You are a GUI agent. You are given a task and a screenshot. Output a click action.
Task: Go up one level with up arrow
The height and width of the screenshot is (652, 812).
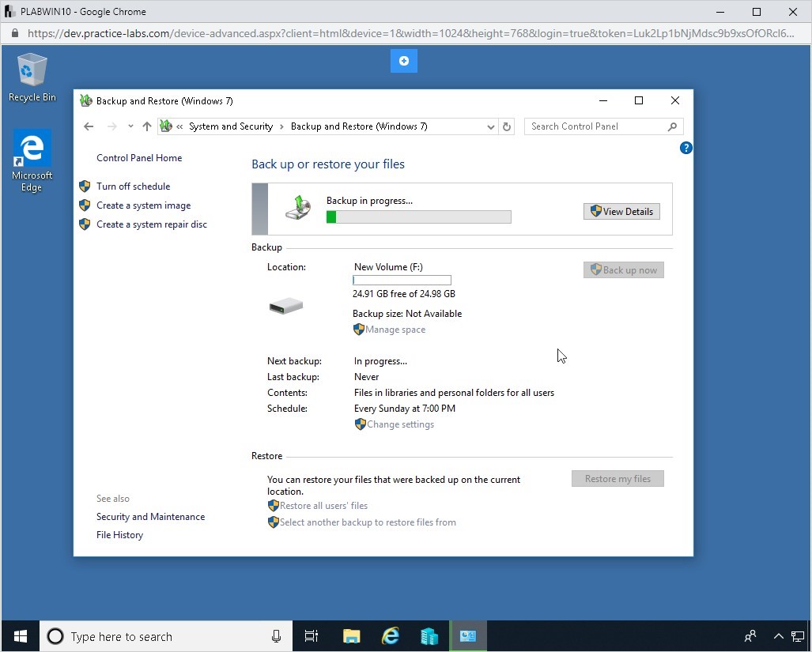point(147,126)
